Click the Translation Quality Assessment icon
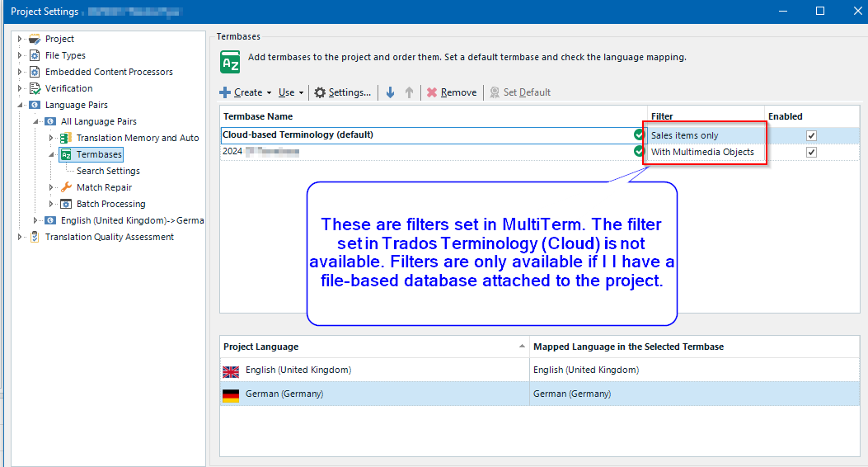Image resolution: width=868 pixels, height=467 pixels. point(35,237)
